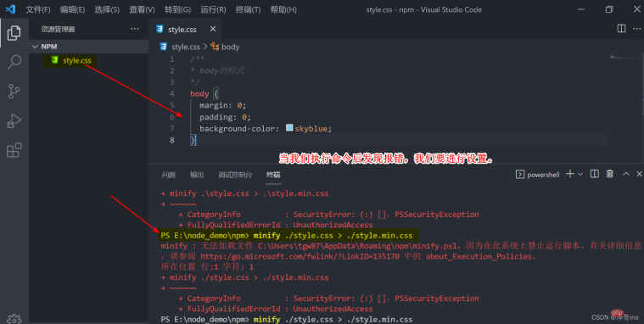Viewport: 644px width, 324px height.
Task: Open the Run and Debug view
Action: click(x=14, y=121)
